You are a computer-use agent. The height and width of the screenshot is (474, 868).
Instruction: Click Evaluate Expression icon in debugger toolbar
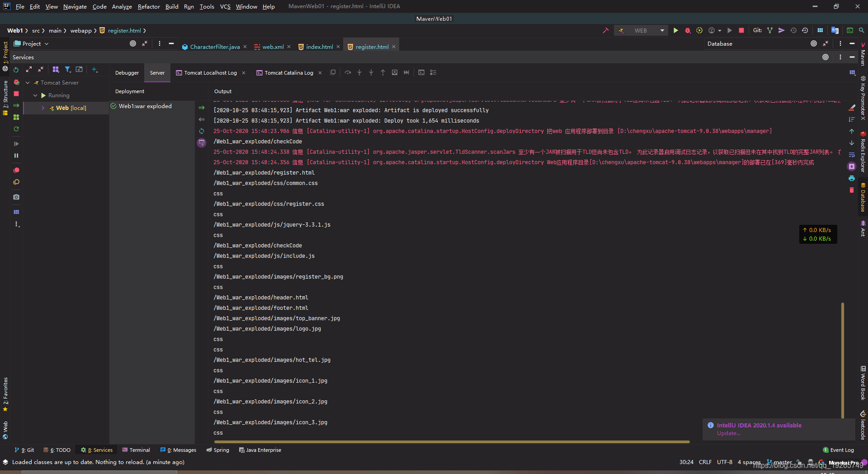pyautogui.click(x=421, y=72)
